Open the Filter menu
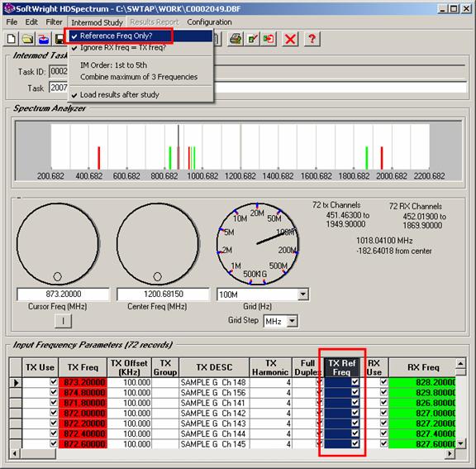This screenshot has width=476, height=469. tap(54, 22)
